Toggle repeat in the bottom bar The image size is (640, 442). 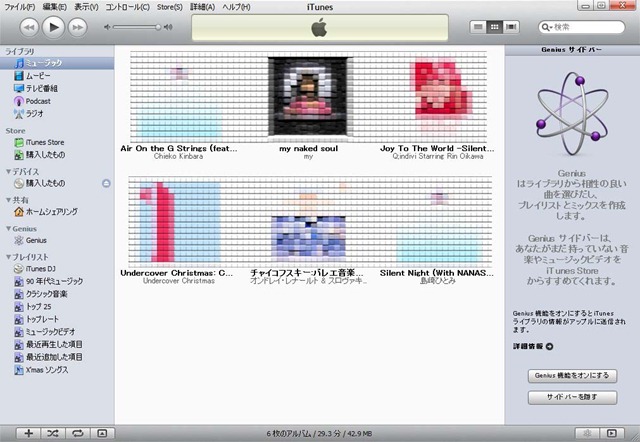pyautogui.click(x=77, y=433)
